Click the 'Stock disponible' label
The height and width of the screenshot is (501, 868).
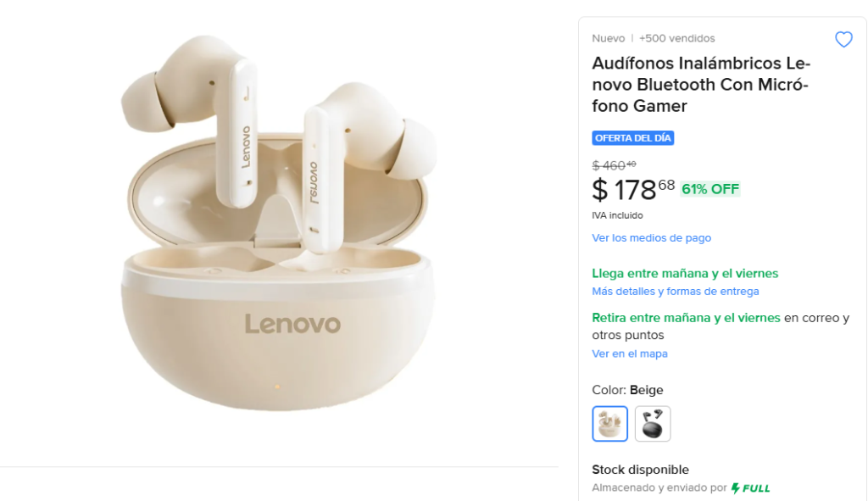pyautogui.click(x=640, y=470)
